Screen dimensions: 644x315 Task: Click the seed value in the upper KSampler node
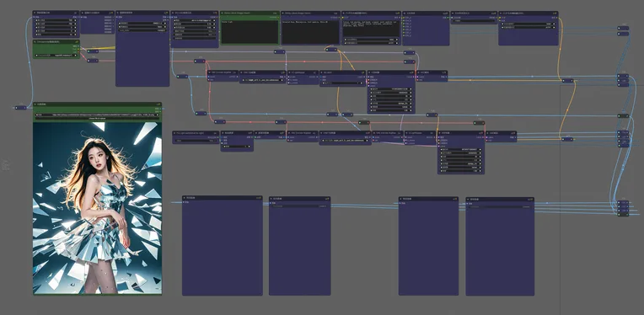click(390, 88)
